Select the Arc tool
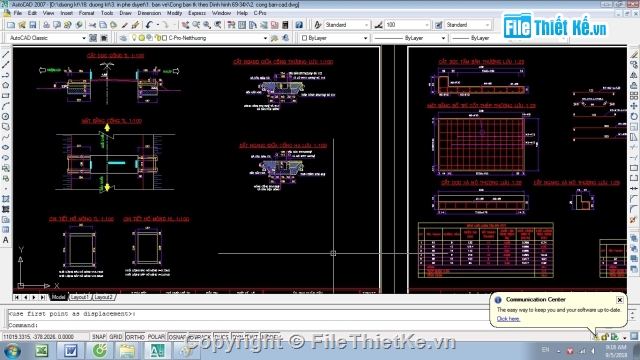640x360 pixels. (6, 106)
